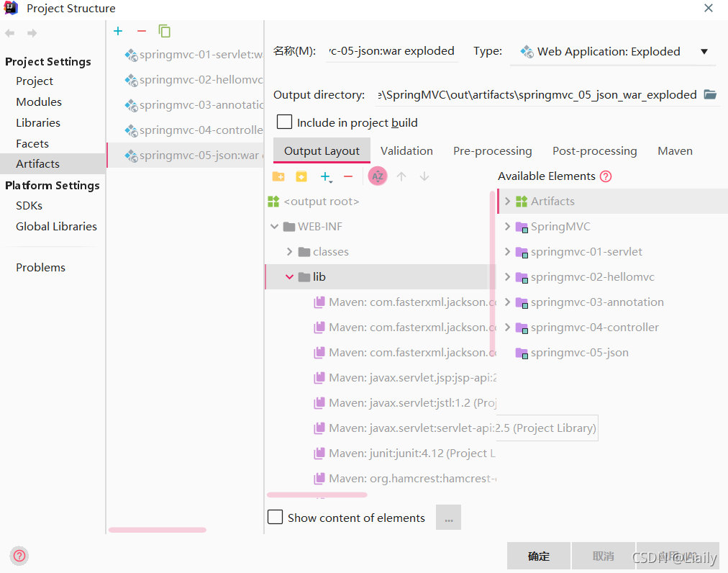Expand the classes folder

click(x=289, y=252)
